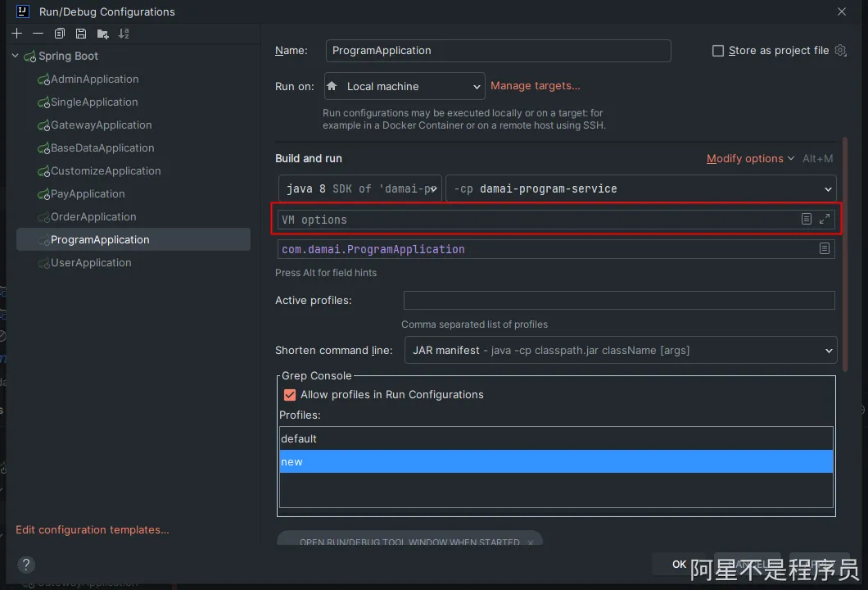Screen dimensions: 868x590
Task: Collapse the Spring Boot tree node
Action: tap(15, 56)
